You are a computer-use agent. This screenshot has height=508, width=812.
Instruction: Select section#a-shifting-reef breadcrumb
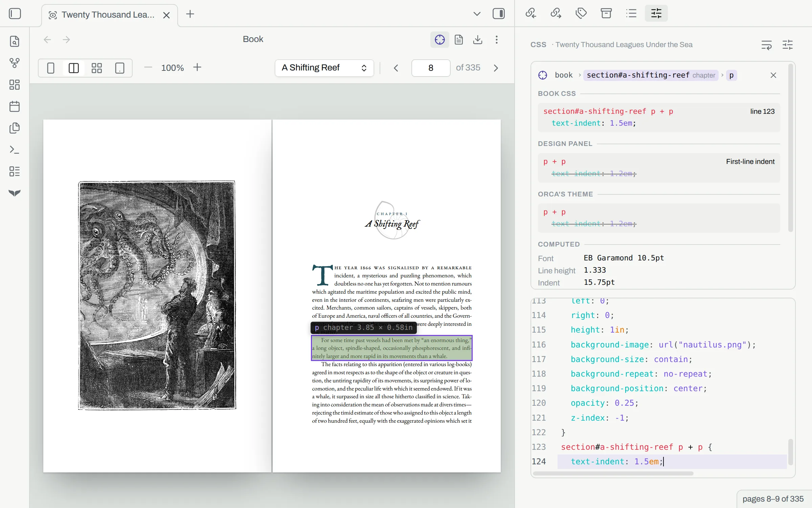(651, 75)
